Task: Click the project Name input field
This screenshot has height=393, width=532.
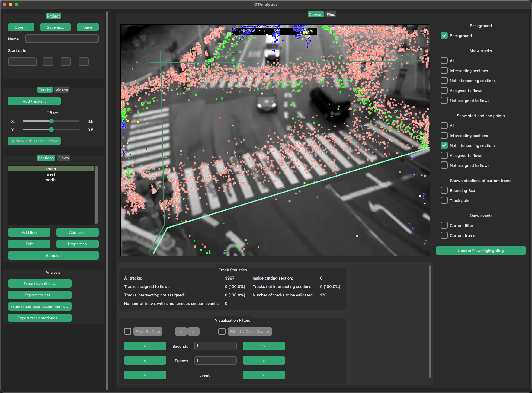Action: [62, 39]
